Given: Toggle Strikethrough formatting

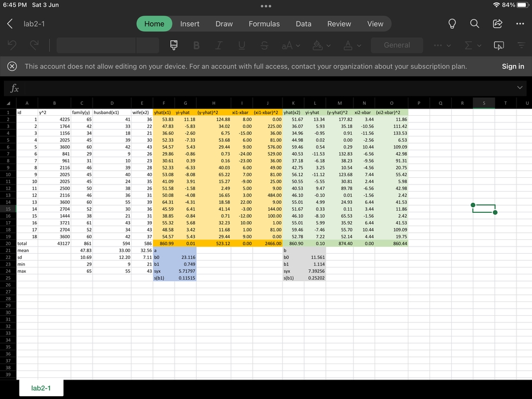Looking at the screenshot, I should click(264, 45).
